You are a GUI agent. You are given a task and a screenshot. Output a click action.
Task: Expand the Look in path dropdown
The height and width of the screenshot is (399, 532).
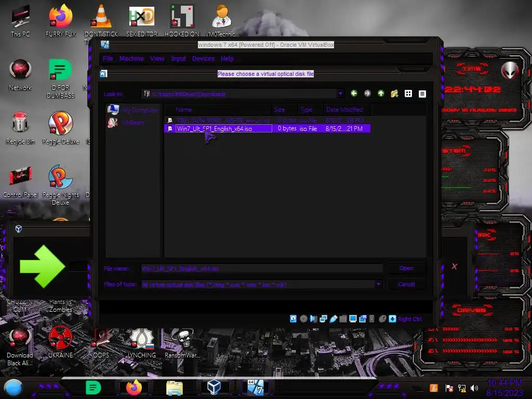pyautogui.click(x=340, y=94)
